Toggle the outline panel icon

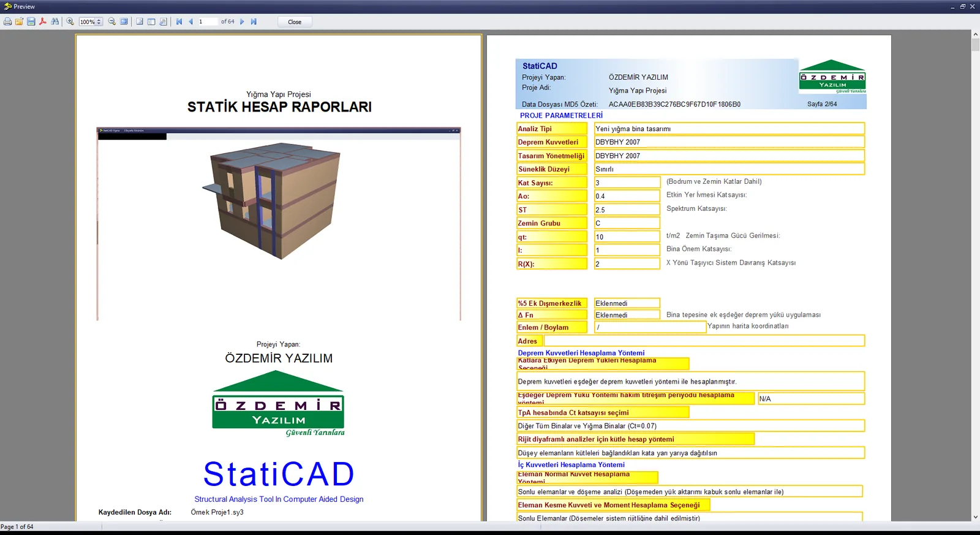tap(140, 21)
